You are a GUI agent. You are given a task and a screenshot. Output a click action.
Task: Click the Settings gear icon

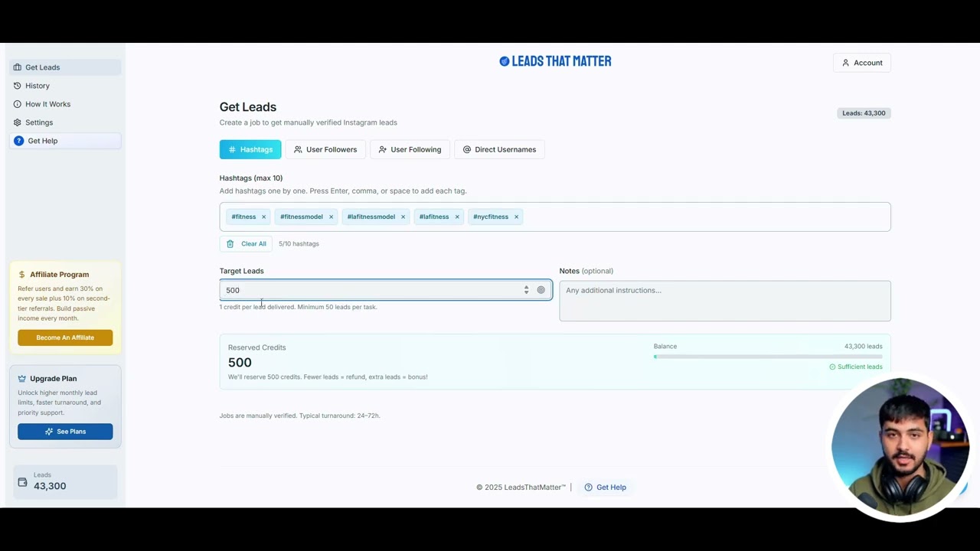pos(18,122)
